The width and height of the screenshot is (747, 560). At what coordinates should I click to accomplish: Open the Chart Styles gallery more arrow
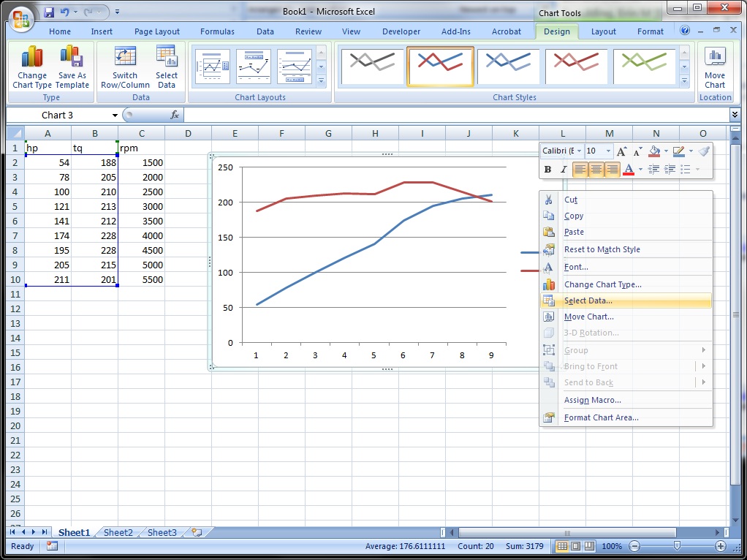(684, 80)
